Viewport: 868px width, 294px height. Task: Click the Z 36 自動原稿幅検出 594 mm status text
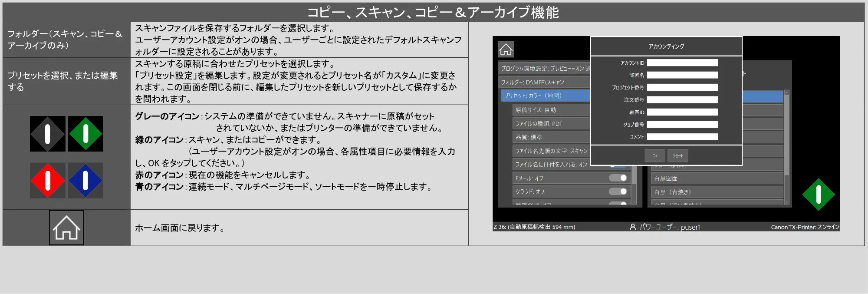click(534, 227)
